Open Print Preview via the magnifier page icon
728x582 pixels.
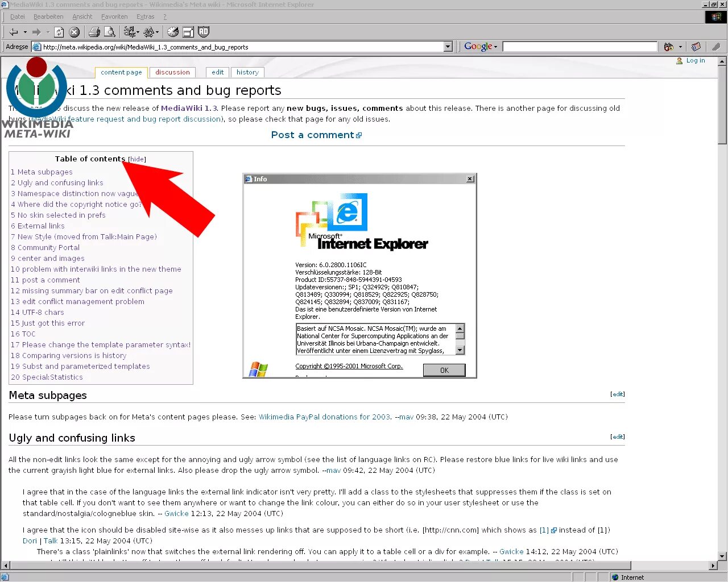(x=110, y=32)
